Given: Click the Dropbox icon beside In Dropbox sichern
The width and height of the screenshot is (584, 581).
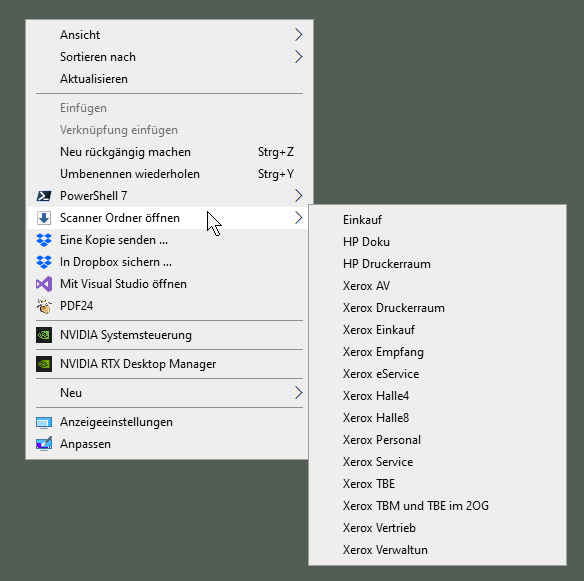Looking at the screenshot, I should coord(44,262).
